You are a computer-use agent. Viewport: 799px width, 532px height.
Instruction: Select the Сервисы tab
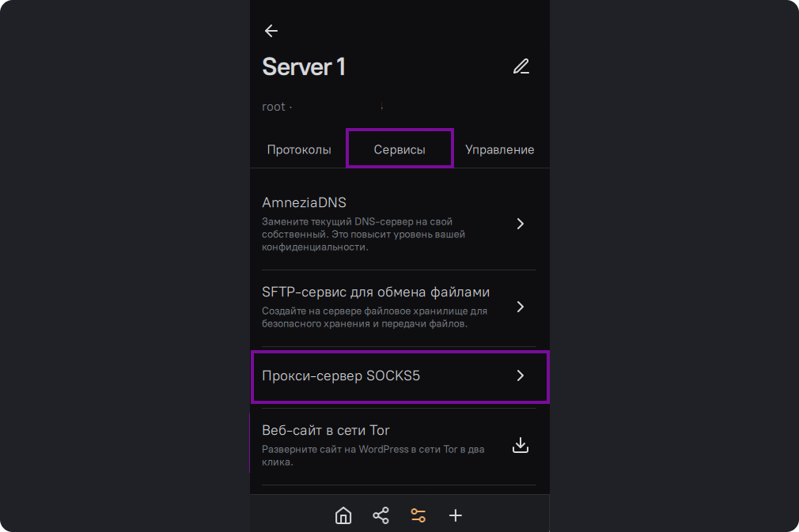(399, 149)
